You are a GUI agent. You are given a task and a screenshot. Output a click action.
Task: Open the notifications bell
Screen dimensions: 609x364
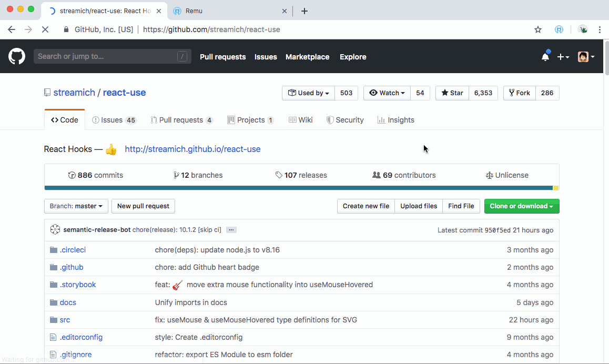pos(545,57)
